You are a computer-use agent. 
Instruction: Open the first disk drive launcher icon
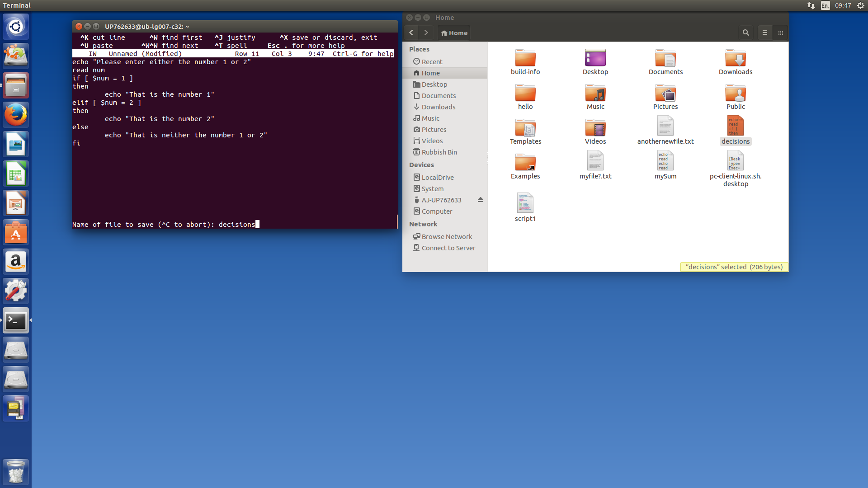pos(16,350)
